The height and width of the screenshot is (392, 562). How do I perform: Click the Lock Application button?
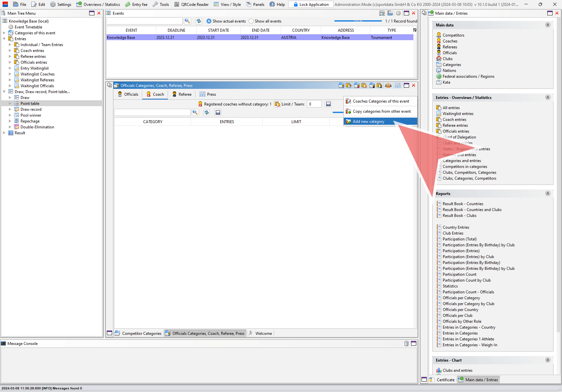coord(311,5)
